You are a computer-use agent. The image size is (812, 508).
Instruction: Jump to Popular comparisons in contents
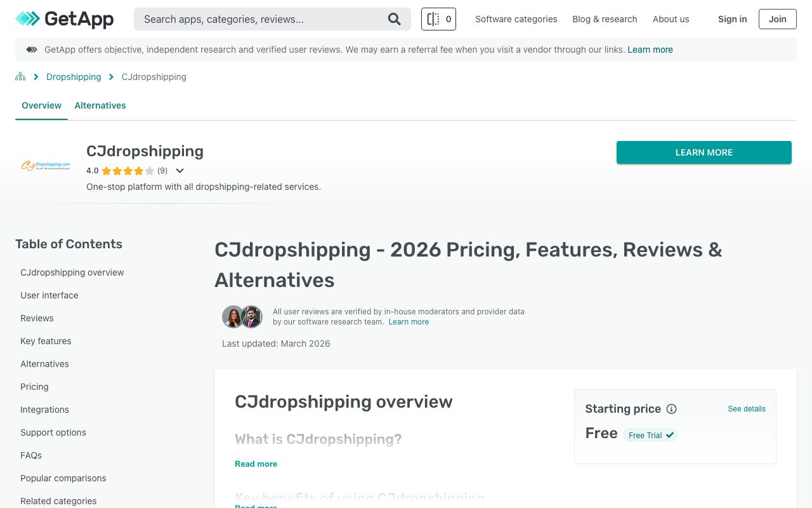click(63, 478)
